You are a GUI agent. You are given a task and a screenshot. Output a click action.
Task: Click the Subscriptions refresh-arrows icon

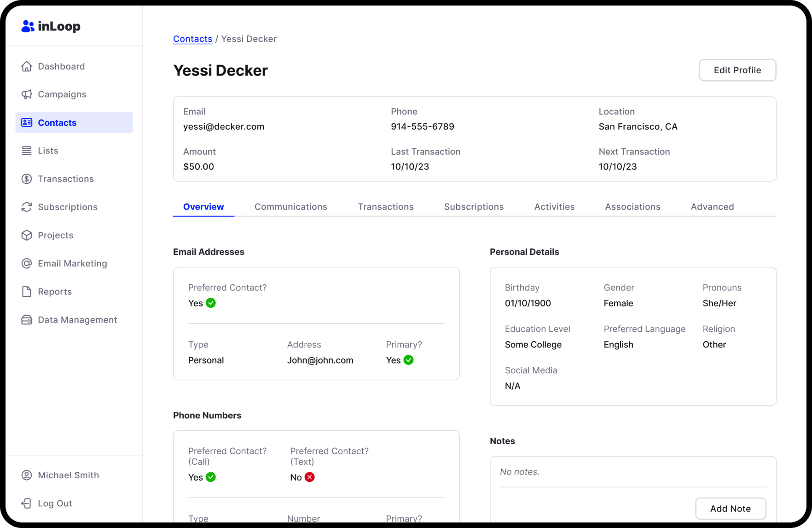[x=27, y=207]
